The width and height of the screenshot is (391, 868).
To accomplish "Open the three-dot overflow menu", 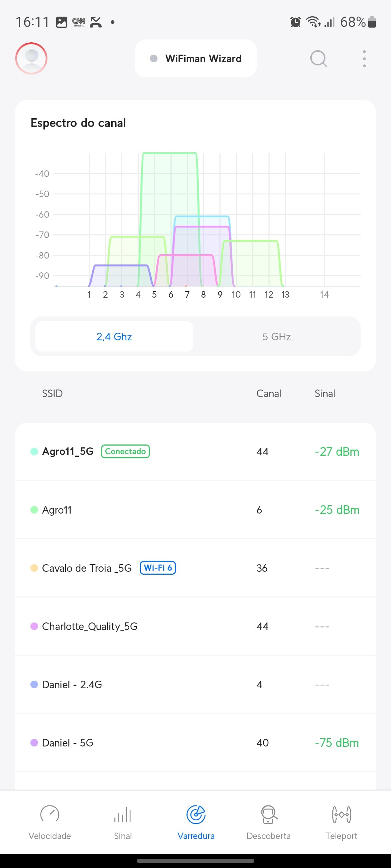I will pos(364,59).
